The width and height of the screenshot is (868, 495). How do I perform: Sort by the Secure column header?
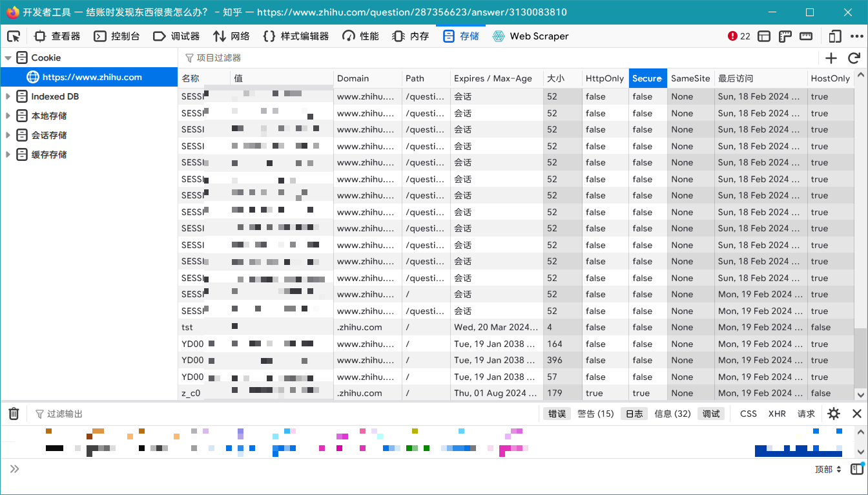(x=647, y=78)
